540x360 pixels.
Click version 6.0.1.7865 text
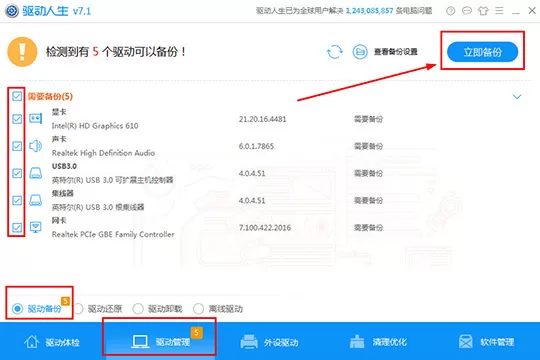(256, 146)
